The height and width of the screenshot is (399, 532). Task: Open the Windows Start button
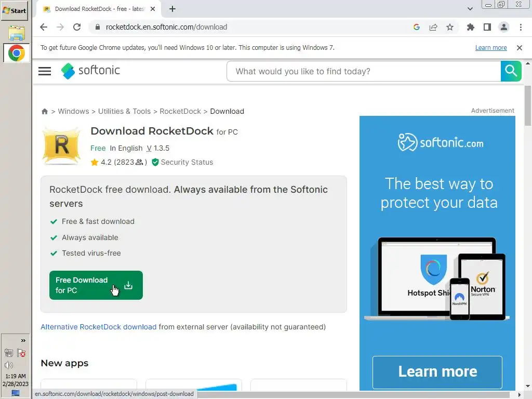click(x=14, y=10)
